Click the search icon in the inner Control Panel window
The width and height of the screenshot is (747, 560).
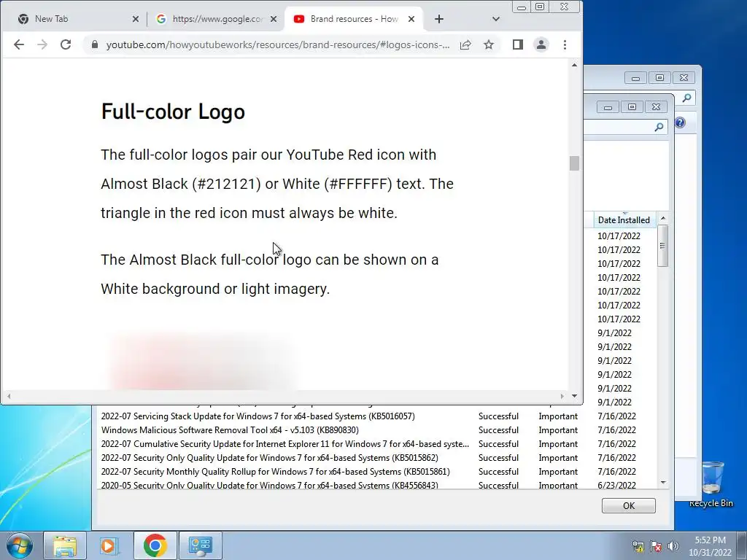[659, 127]
